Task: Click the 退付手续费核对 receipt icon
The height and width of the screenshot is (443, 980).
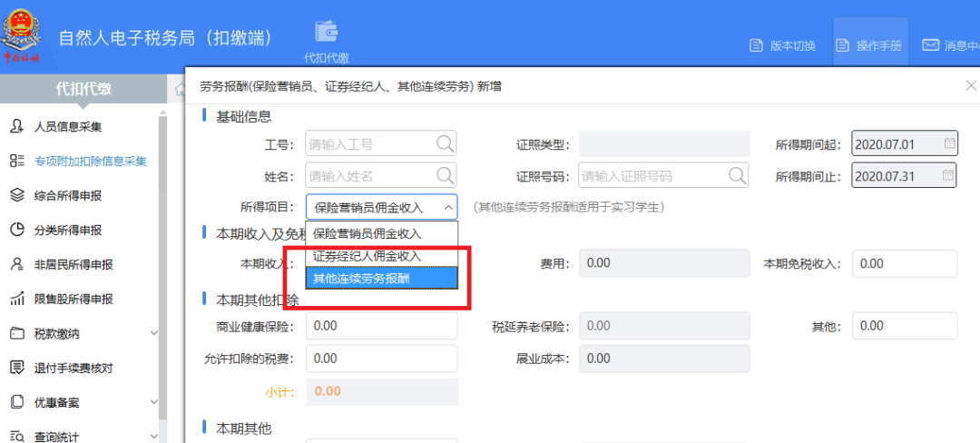Action: pos(17,368)
